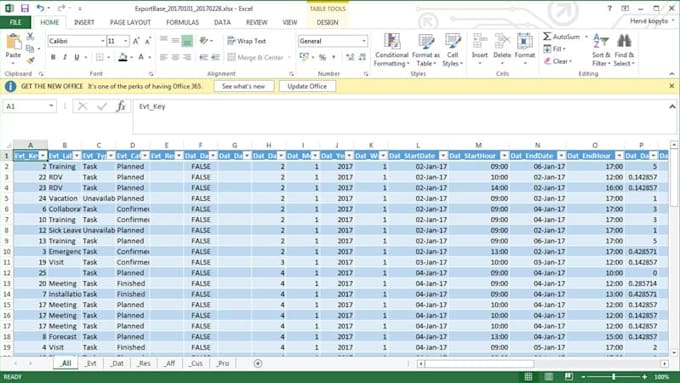Align text left
Image resolution: width=680 pixels, height=383 pixels.
163,57
